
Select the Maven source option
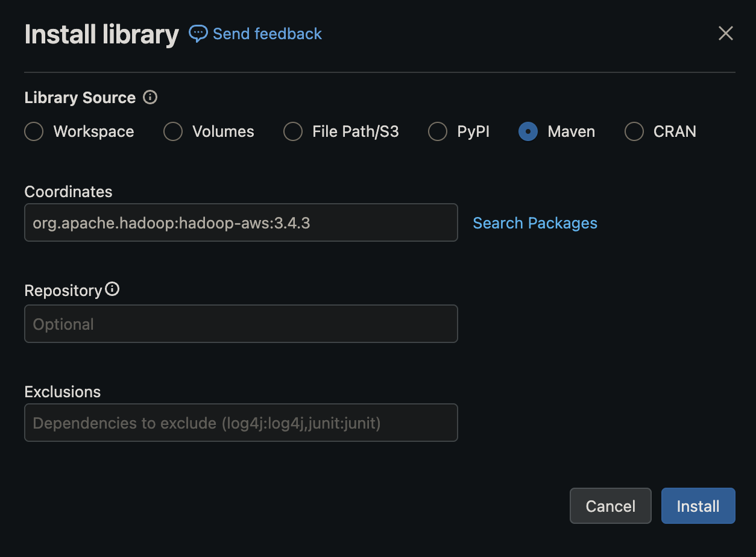pyautogui.click(x=528, y=131)
